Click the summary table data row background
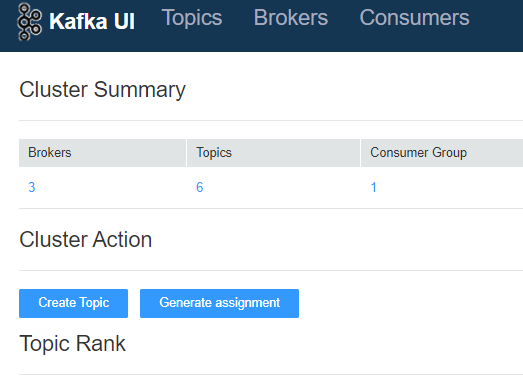 tap(271, 187)
